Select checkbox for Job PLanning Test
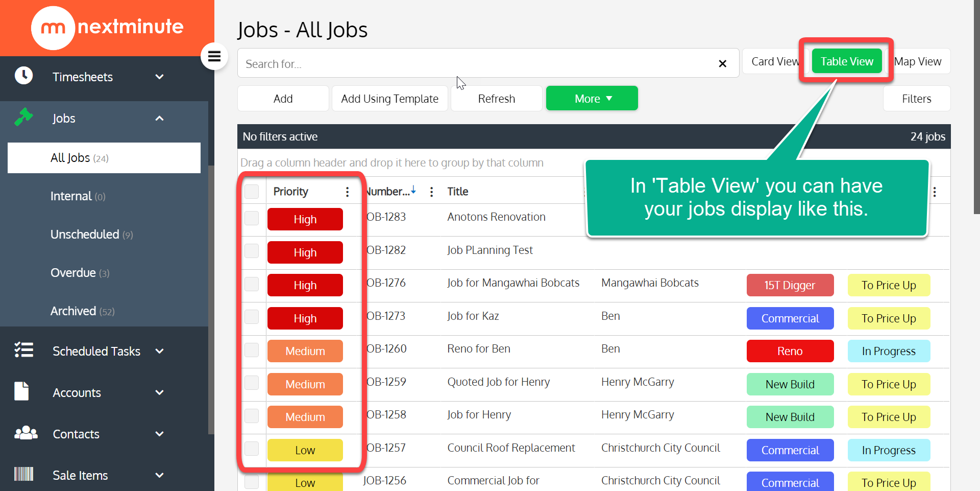 click(x=252, y=251)
